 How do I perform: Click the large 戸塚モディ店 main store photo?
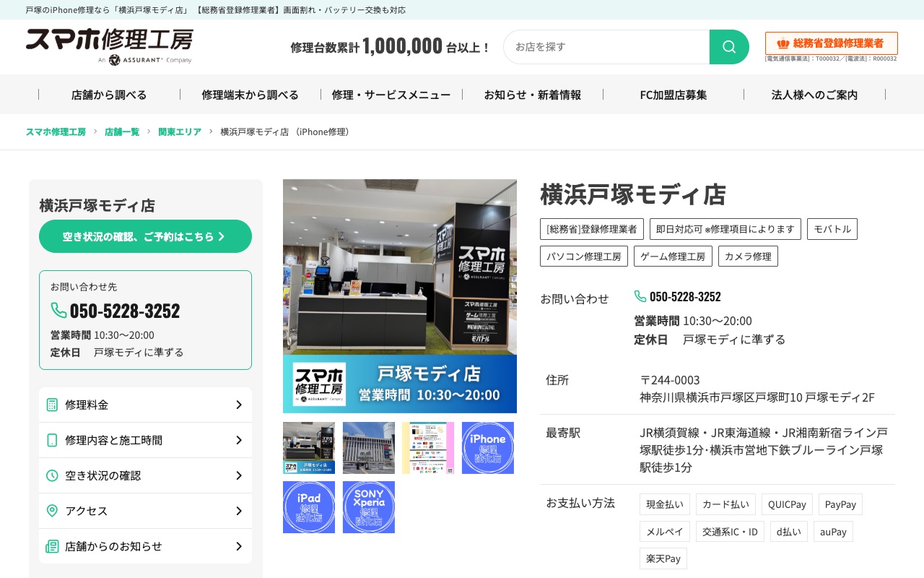pos(400,296)
